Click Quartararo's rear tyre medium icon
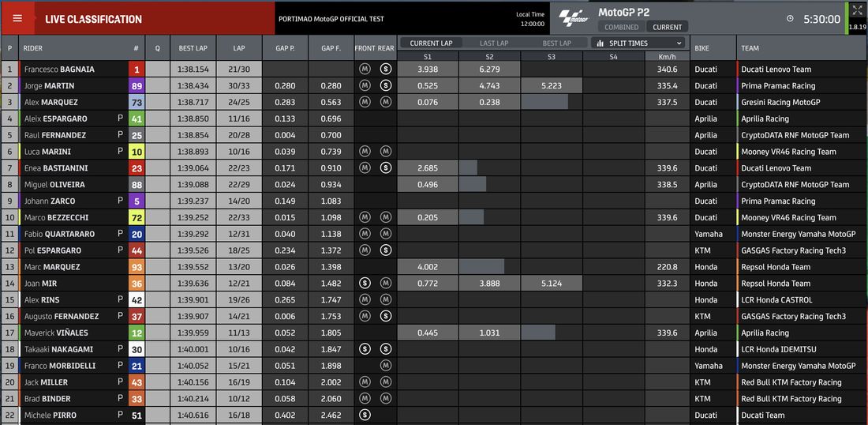The height and width of the screenshot is (425, 868). tap(386, 234)
